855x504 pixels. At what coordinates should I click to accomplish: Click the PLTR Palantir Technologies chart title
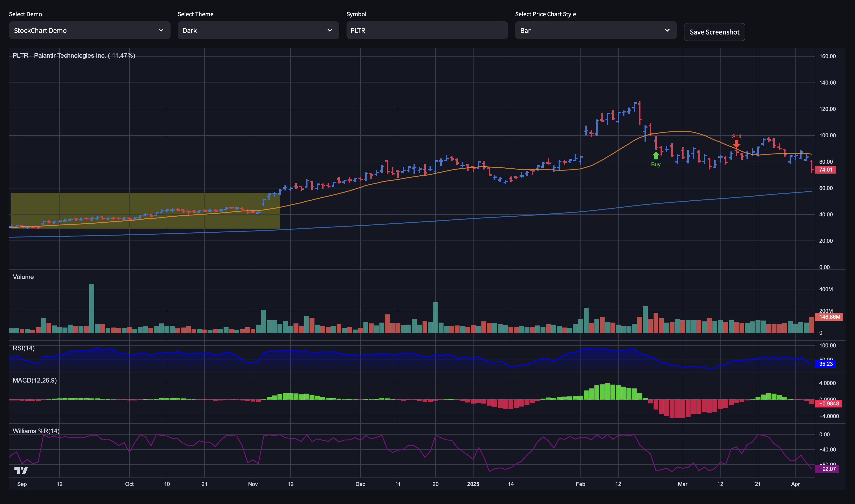click(x=74, y=55)
